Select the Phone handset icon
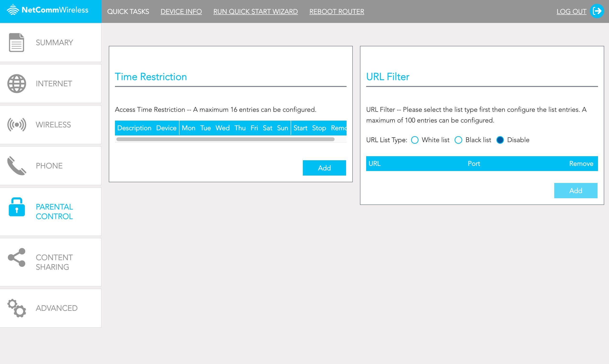 16,166
